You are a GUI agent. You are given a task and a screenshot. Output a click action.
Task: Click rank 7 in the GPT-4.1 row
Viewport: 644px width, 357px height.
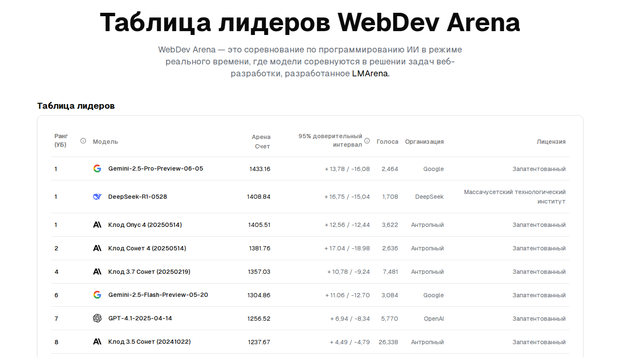coord(56,319)
